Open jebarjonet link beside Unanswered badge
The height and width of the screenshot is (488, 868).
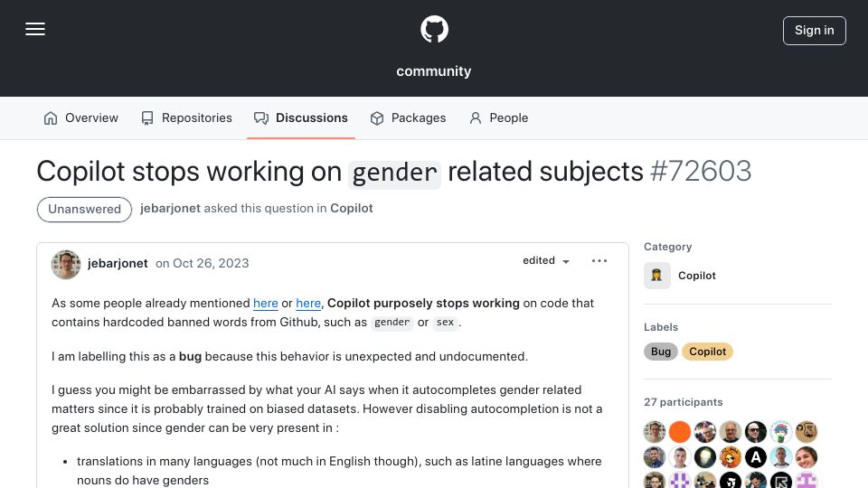[x=170, y=209]
